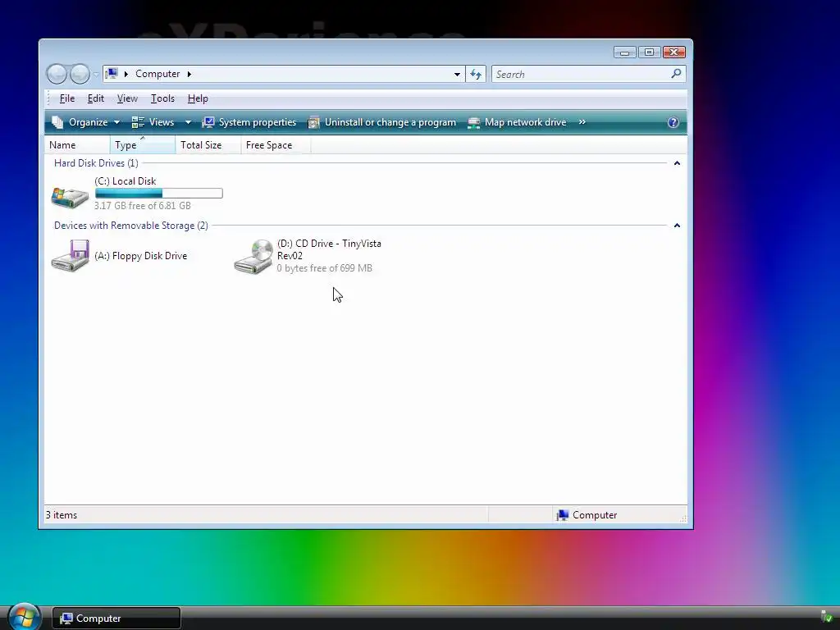Click the Computer taskbar button
The image size is (840, 630).
click(116, 619)
